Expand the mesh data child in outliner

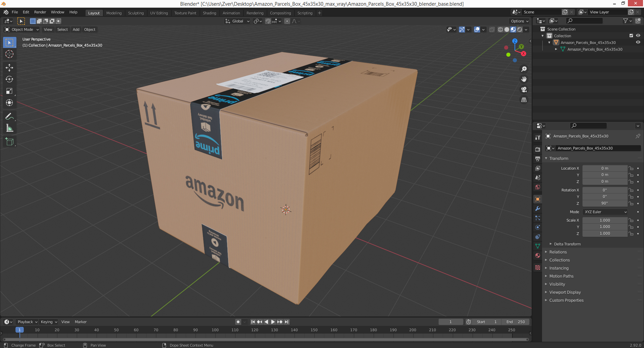point(556,49)
